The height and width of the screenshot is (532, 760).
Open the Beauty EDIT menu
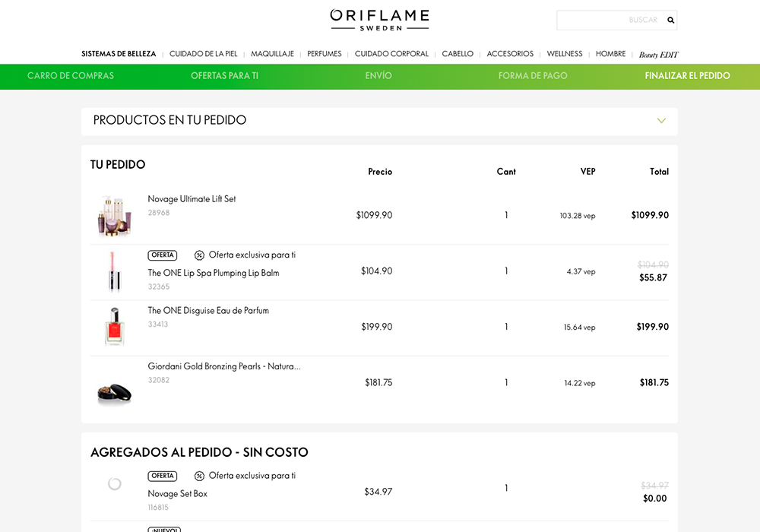[x=659, y=55]
